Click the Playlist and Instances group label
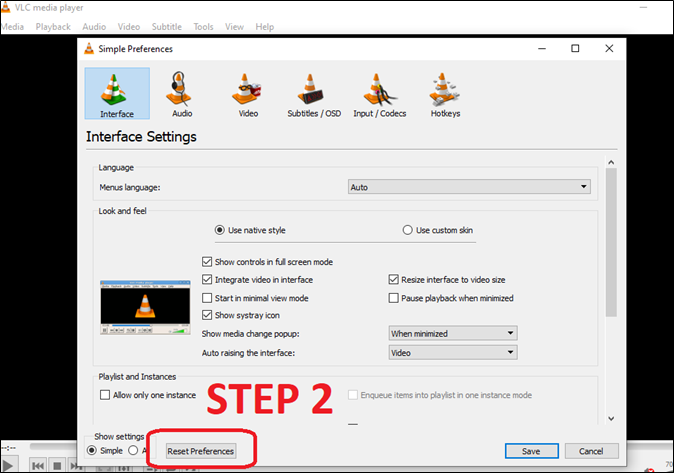674x473 pixels. 137,377
